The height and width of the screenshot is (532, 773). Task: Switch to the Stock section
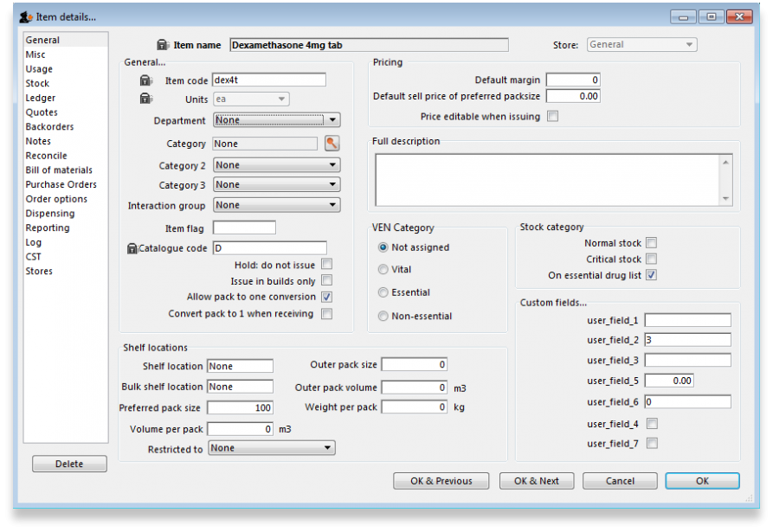pyautogui.click(x=37, y=84)
